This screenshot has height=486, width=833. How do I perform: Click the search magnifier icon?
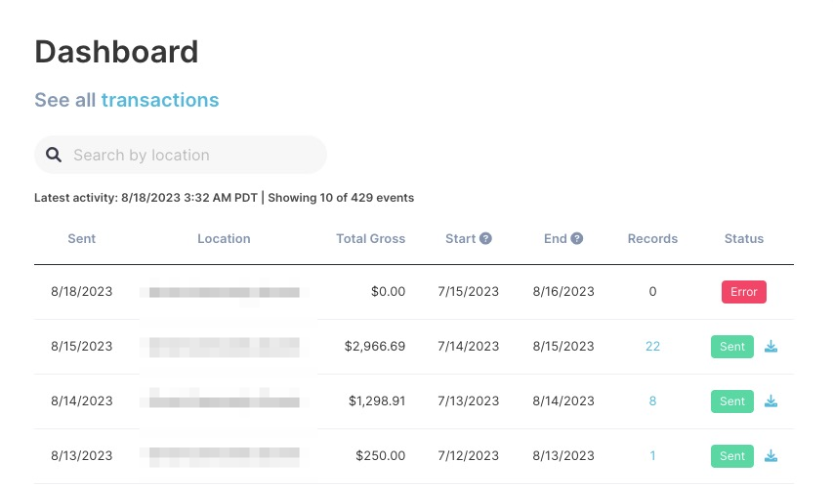(x=54, y=155)
